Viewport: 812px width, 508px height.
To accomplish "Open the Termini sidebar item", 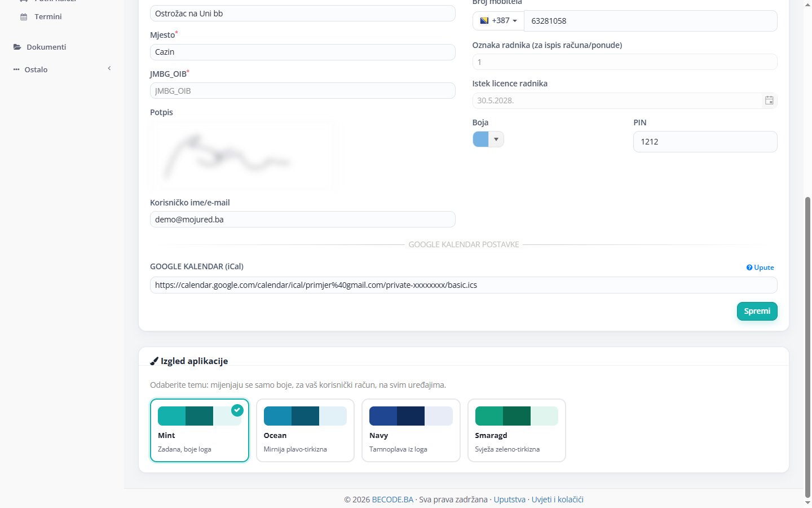I will tap(48, 17).
